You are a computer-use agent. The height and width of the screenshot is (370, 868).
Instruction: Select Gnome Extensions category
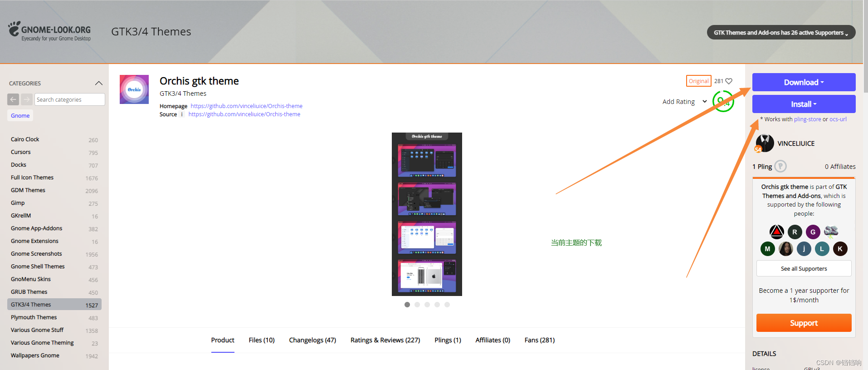[34, 241]
